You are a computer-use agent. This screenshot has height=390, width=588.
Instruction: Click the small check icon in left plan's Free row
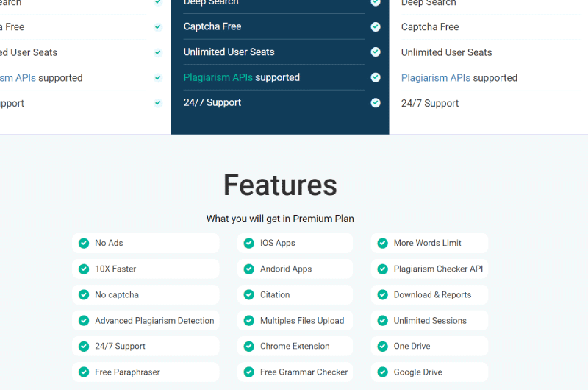pos(158,27)
